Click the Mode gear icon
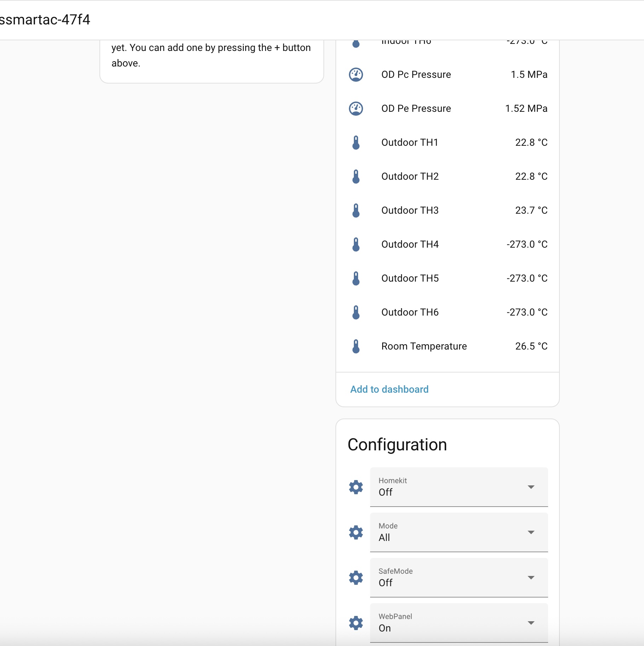This screenshot has height=646, width=644. 356,532
